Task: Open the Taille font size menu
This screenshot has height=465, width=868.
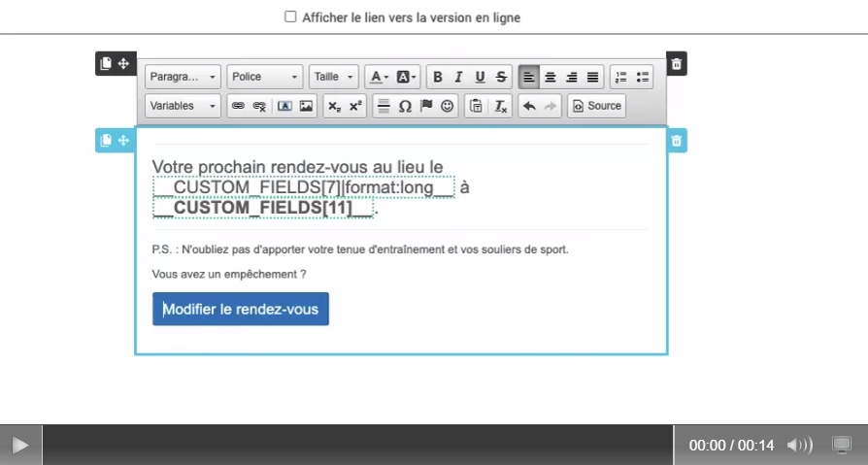Action: coord(335,78)
